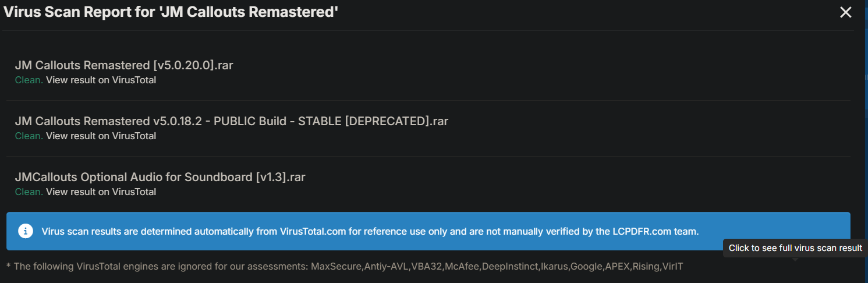
Task: Open VirusTotal result for v5.0.20.0 file
Action: 101,80
